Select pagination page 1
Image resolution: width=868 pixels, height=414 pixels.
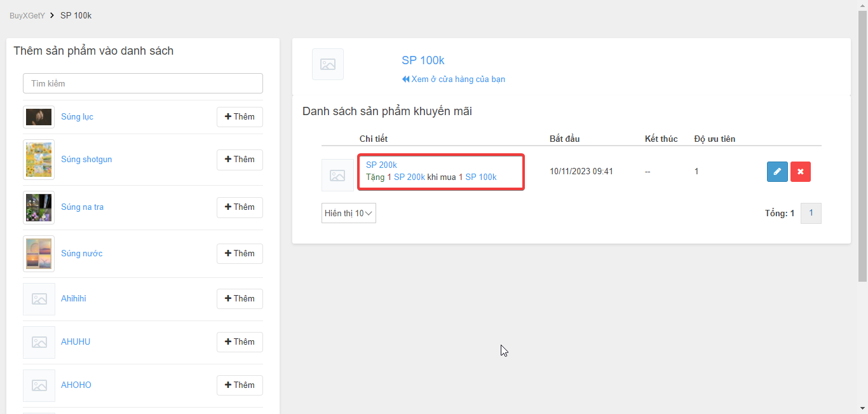click(x=811, y=214)
